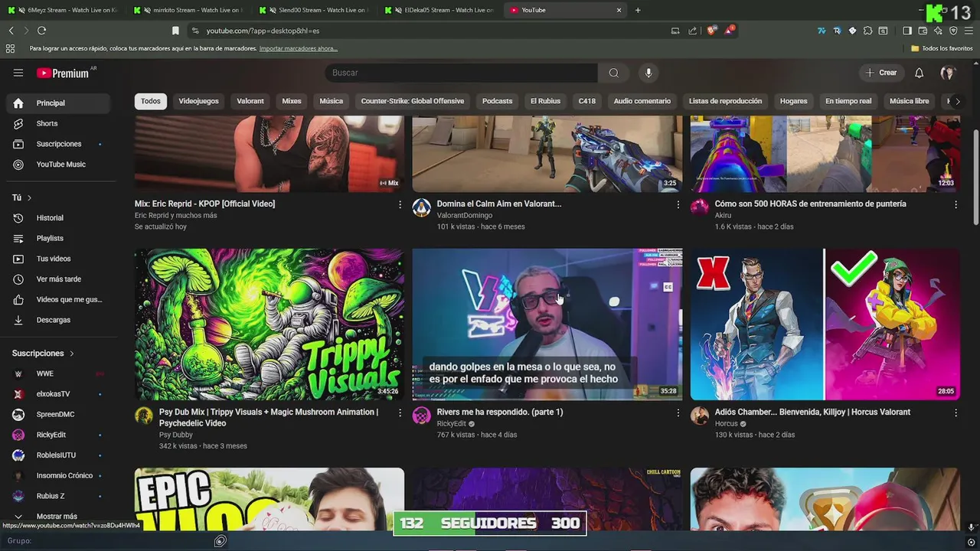Expand Suscripciones section header
The image size is (980, 551).
tap(43, 354)
